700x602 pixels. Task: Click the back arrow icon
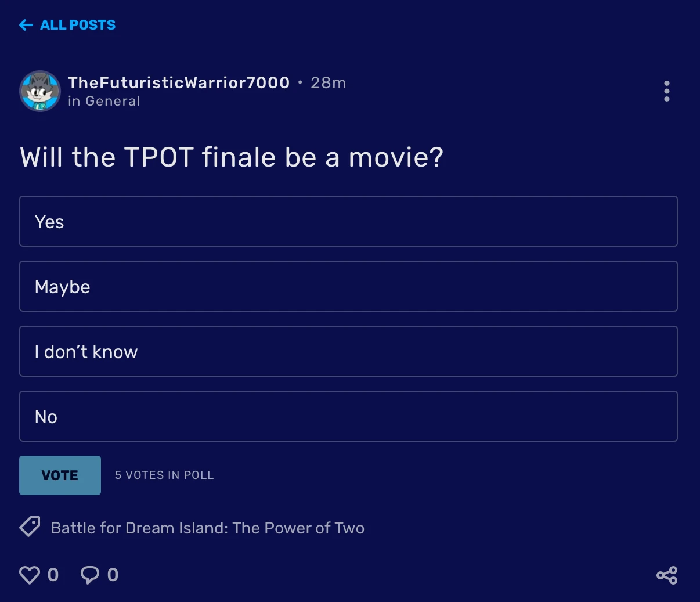[26, 25]
